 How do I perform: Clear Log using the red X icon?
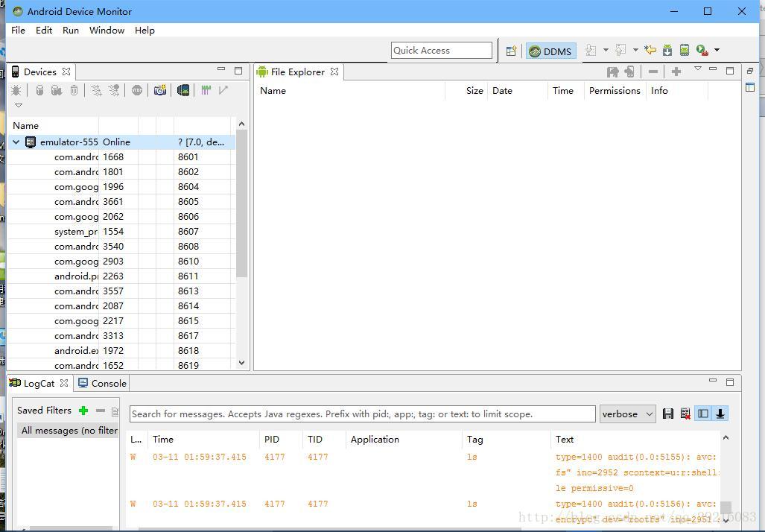tap(685, 414)
